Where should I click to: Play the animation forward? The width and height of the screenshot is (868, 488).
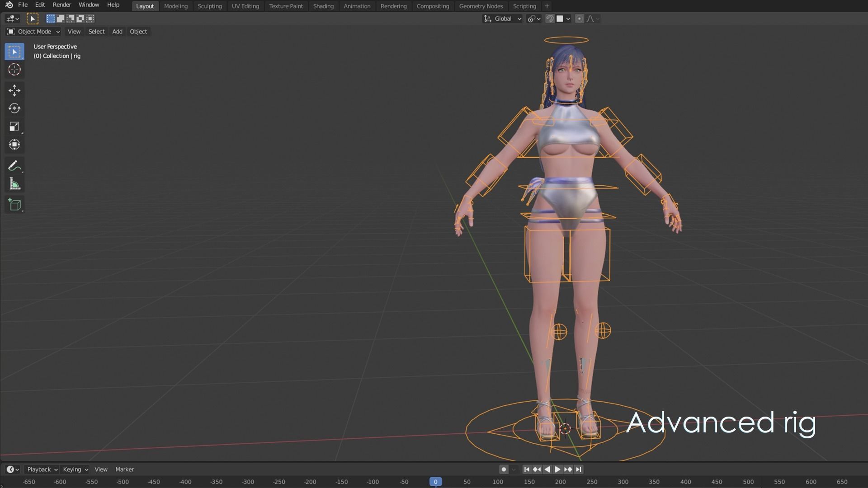pyautogui.click(x=557, y=469)
